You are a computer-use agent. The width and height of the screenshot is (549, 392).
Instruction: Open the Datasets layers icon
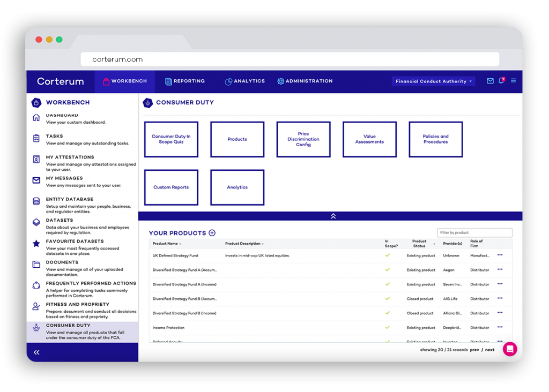click(36, 222)
